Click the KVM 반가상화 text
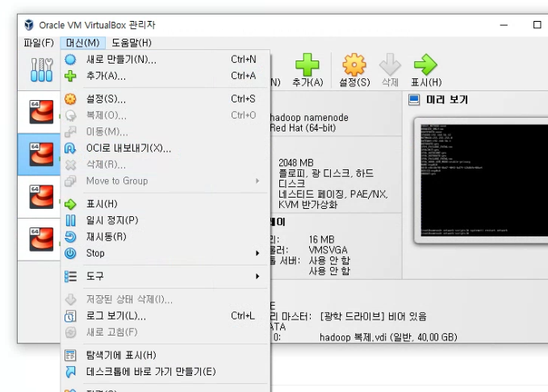The width and height of the screenshot is (548, 392). click(x=308, y=204)
